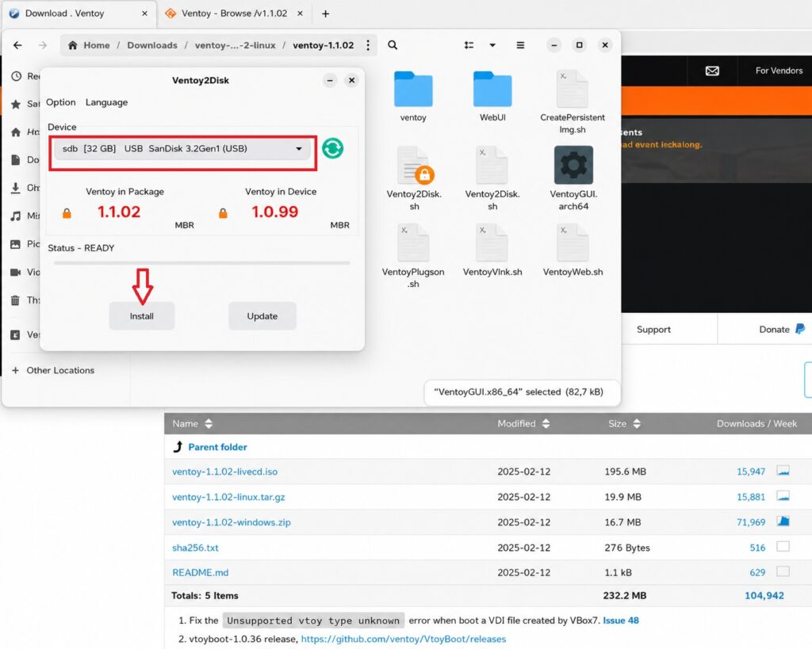Sort the file table by Size
This screenshot has height=649, width=812.
coord(625,424)
